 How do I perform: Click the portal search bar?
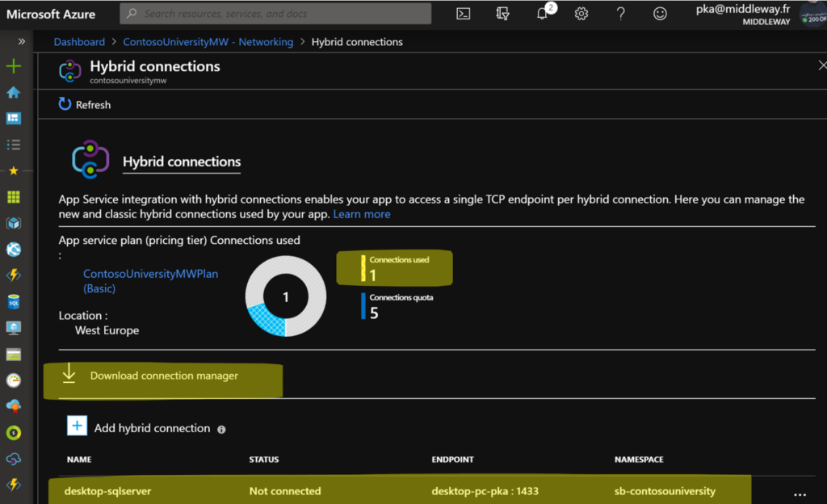pos(275,13)
